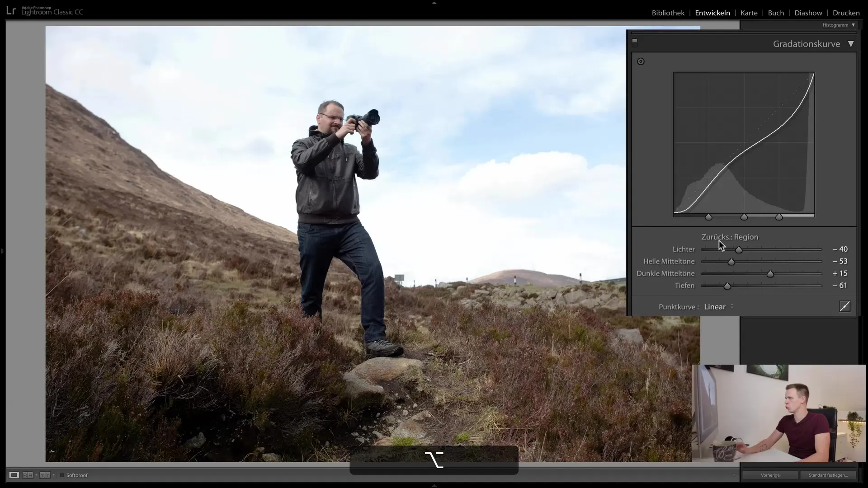
Task: Click on the tone curve graph
Action: coord(744,143)
